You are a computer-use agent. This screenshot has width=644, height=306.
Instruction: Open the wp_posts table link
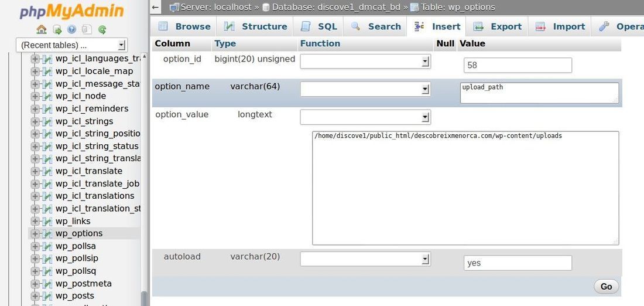click(75, 296)
